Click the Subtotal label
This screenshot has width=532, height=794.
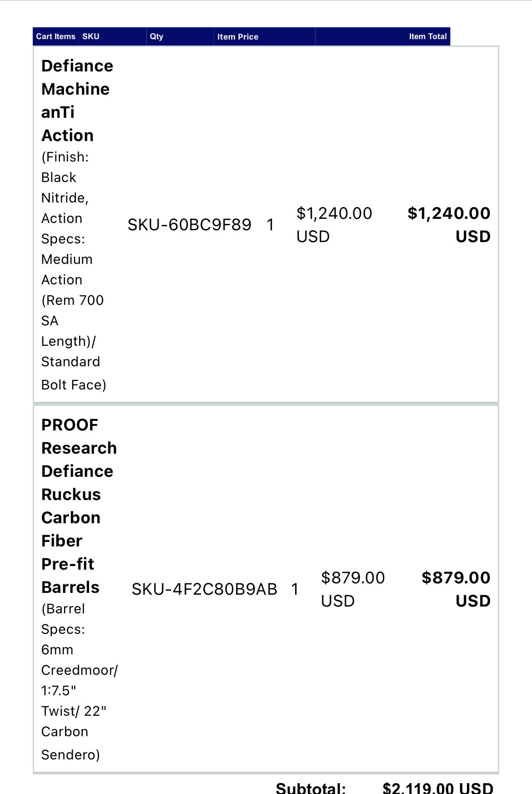coord(311,788)
